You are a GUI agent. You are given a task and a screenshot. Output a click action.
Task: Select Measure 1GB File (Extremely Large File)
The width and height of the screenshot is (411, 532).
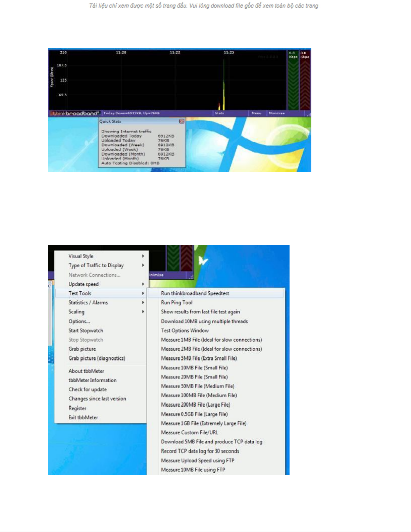pyautogui.click(x=216, y=423)
